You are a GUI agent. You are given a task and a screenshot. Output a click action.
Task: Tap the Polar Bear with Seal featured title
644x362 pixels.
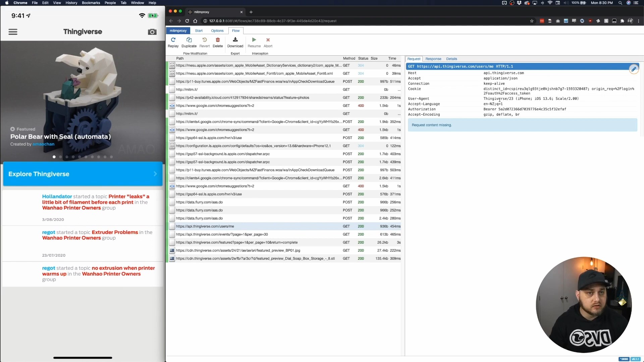tap(60, 136)
